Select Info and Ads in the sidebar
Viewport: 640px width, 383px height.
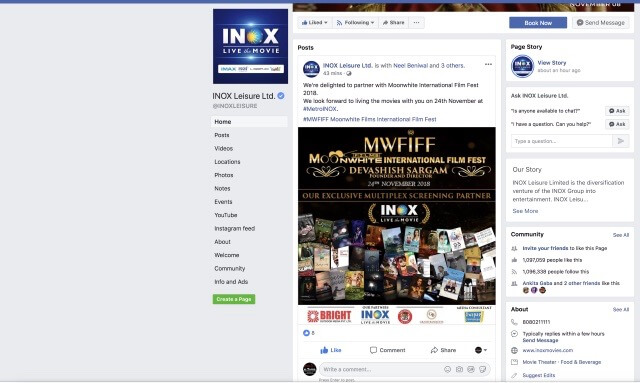[231, 282]
